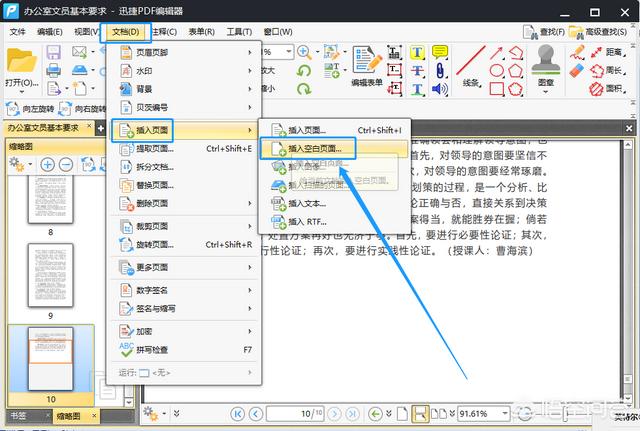This screenshot has width=640, height=431.
Task: Expand the 裁剪页面 submenu
Action: coord(184,226)
